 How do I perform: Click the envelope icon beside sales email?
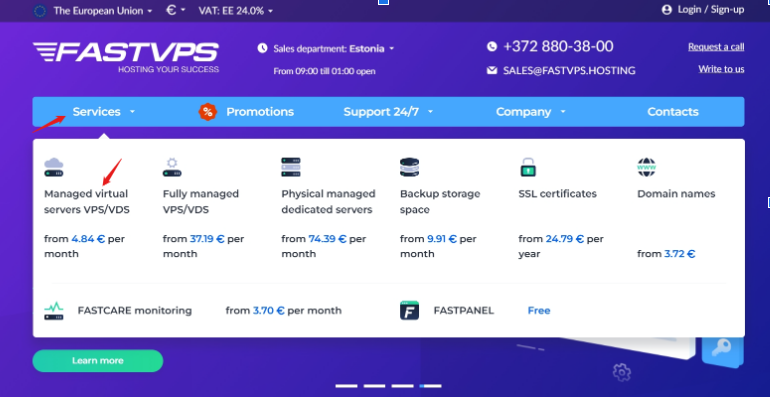492,70
